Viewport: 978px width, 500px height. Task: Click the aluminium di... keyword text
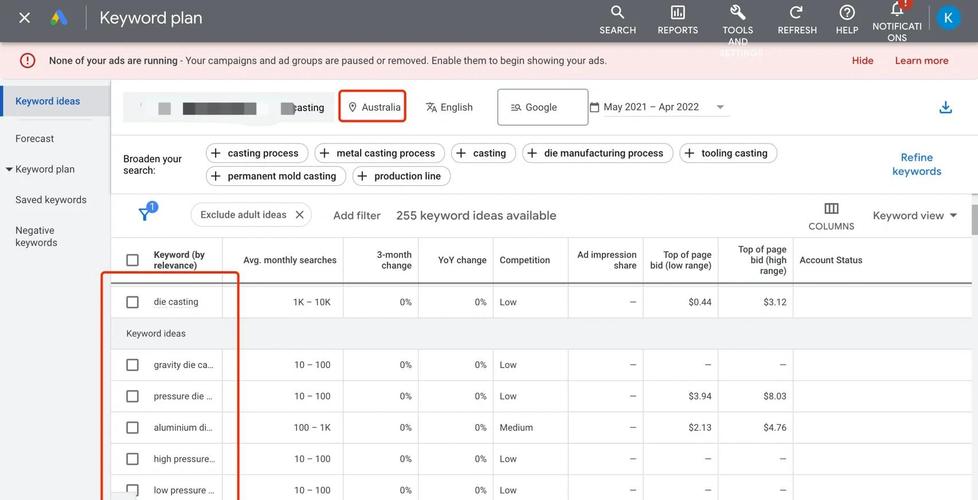tap(183, 428)
